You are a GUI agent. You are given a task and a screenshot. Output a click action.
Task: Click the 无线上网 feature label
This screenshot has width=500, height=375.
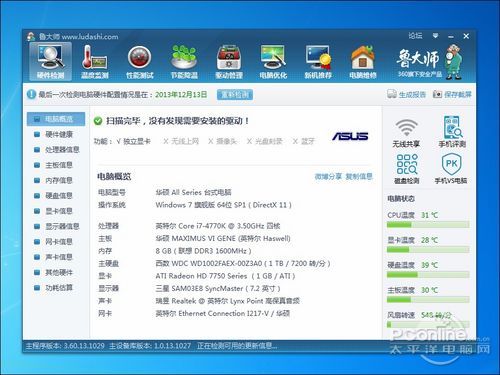tap(185, 141)
